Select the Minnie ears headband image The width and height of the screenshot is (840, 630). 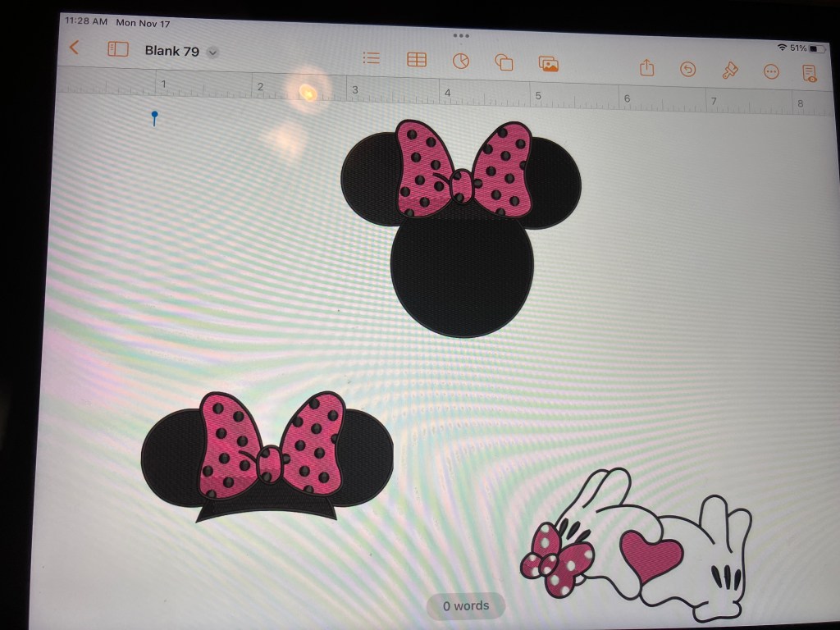pos(267,457)
